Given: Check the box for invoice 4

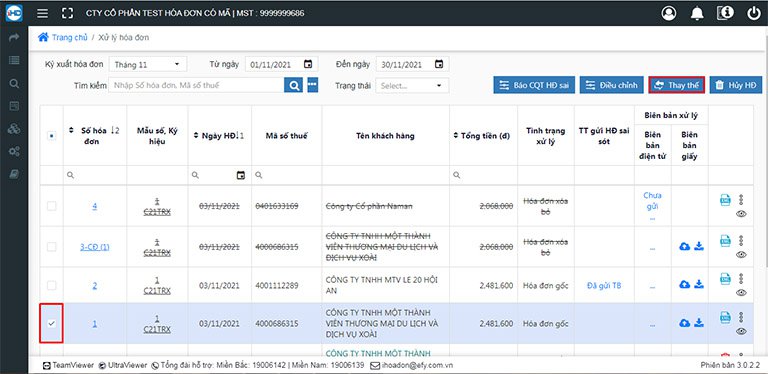Looking at the screenshot, I should [x=51, y=206].
